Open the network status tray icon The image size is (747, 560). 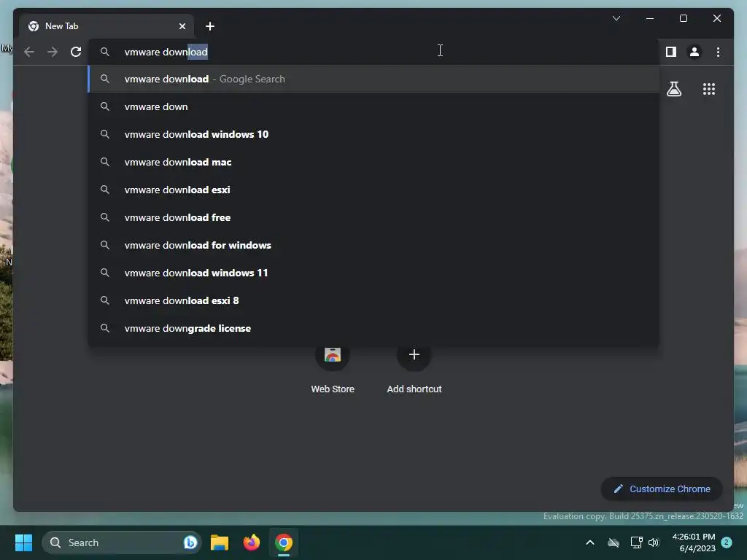636,542
